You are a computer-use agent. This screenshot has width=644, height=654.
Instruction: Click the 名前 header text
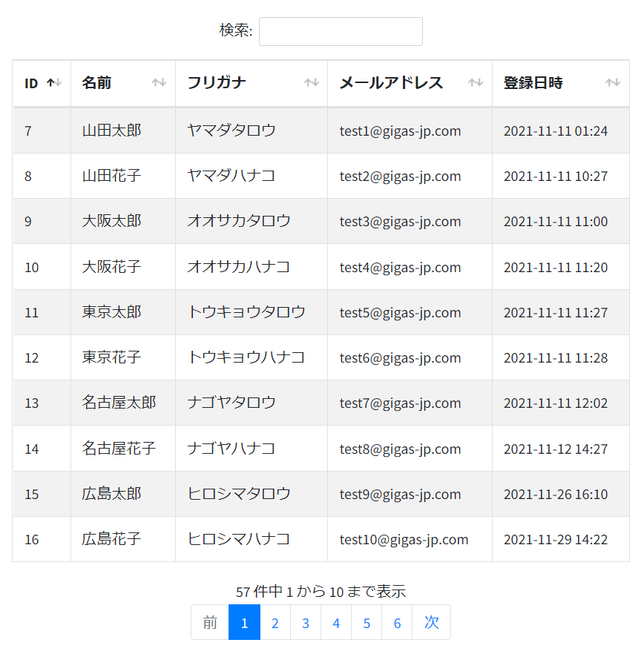point(96,82)
